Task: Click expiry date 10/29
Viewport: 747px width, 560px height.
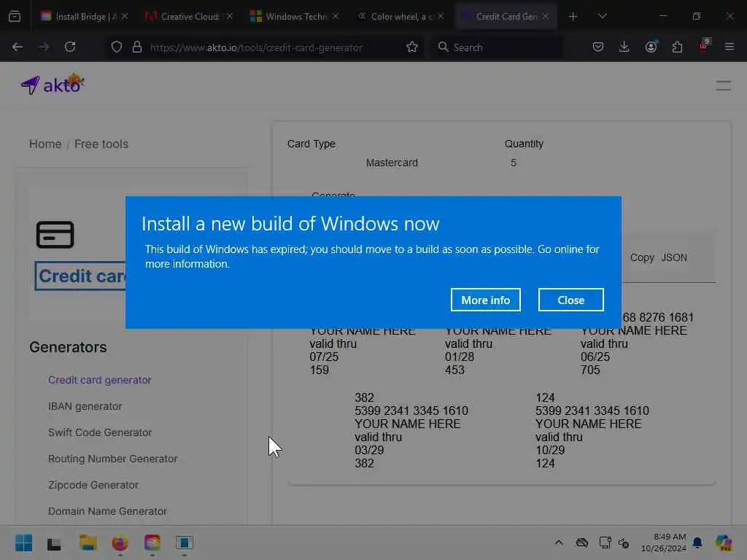Action: (x=550, y=450)
